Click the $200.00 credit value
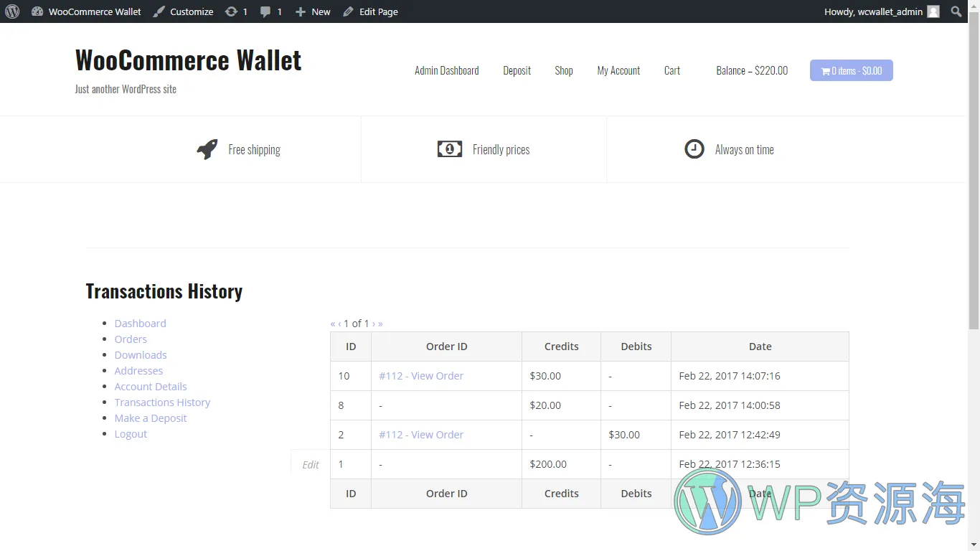 pyautogui.click(x=548, y=464)
